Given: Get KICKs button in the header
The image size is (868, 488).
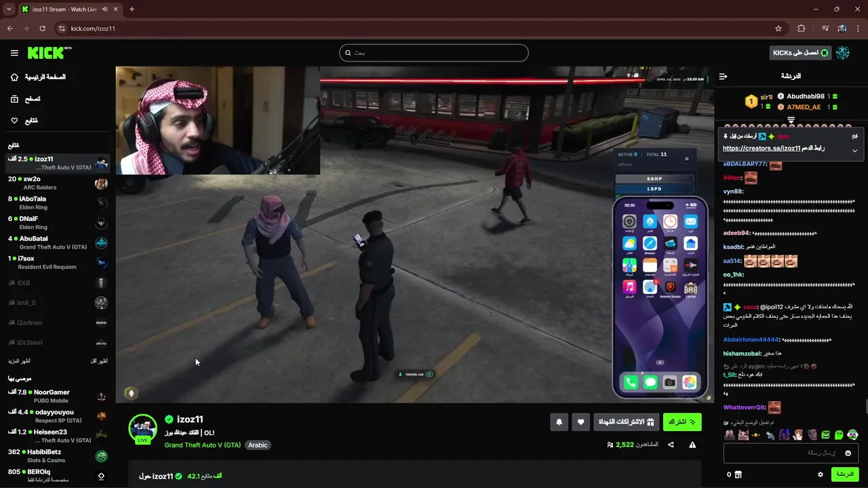Looking at the screenshot, I should [800, 53].
